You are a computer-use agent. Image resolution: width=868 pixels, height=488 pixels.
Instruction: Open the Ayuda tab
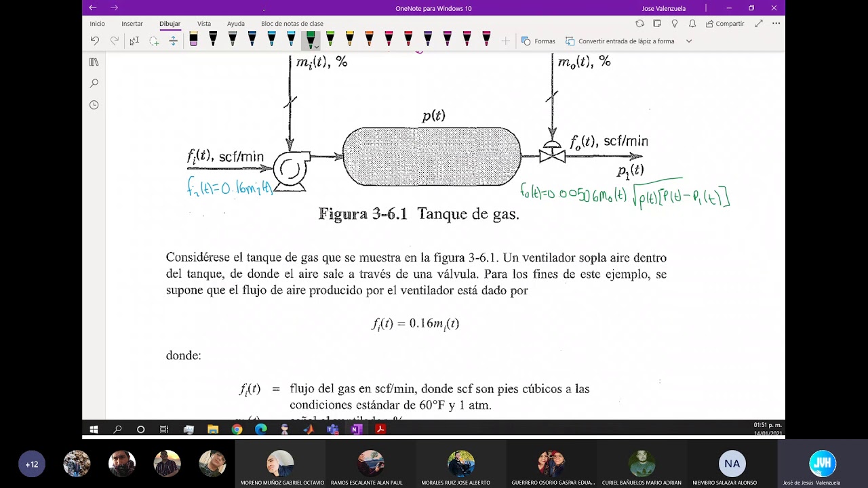(236, 24)
